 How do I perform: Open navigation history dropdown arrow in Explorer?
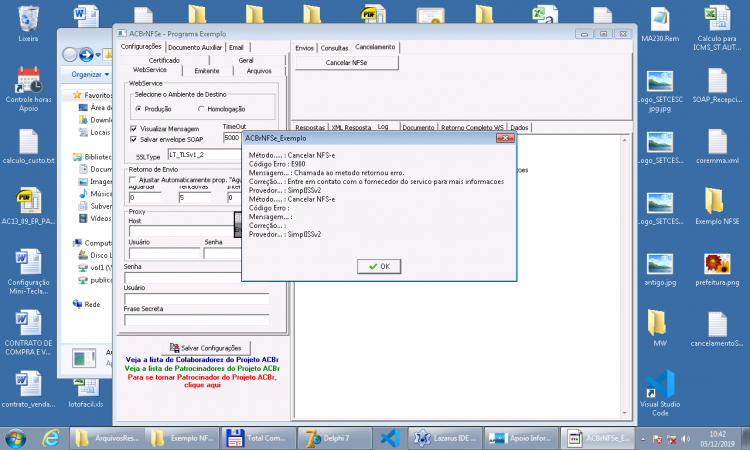[x=98, y=55]
